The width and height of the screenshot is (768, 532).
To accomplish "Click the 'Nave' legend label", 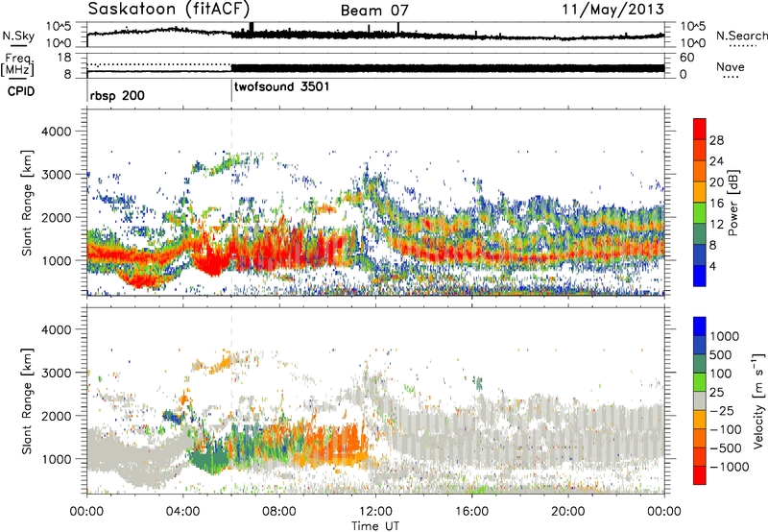I will tap(731, 67).
